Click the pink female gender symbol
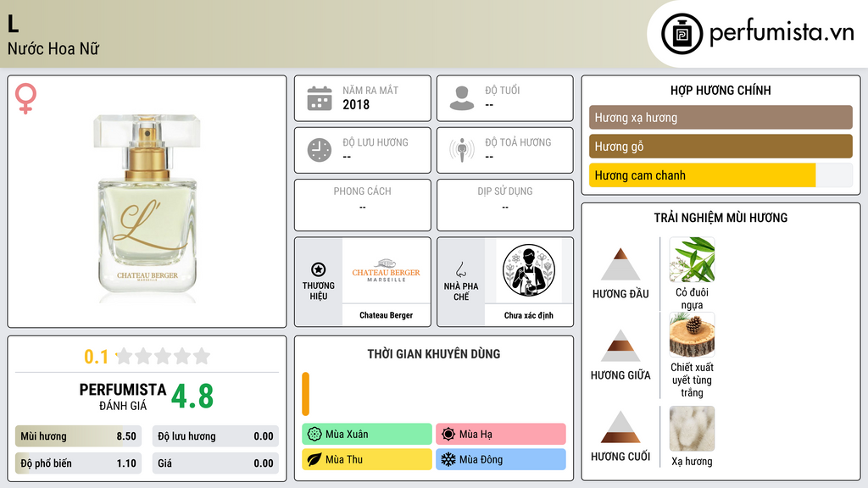 click(x=25, y=98)
